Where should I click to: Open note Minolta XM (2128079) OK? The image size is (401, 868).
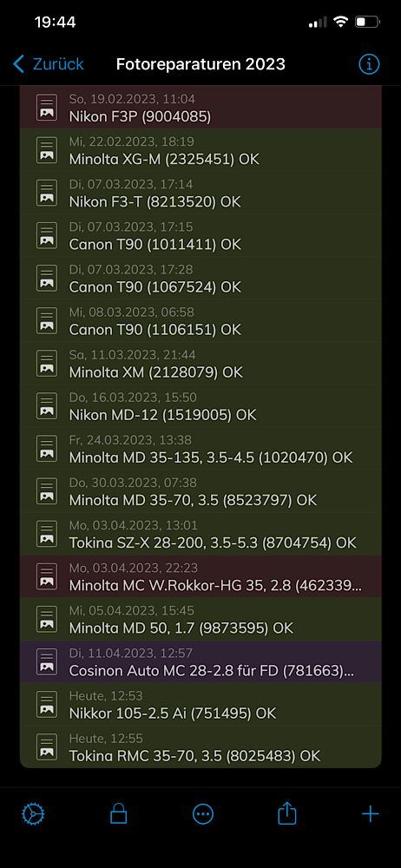(200, 363)
